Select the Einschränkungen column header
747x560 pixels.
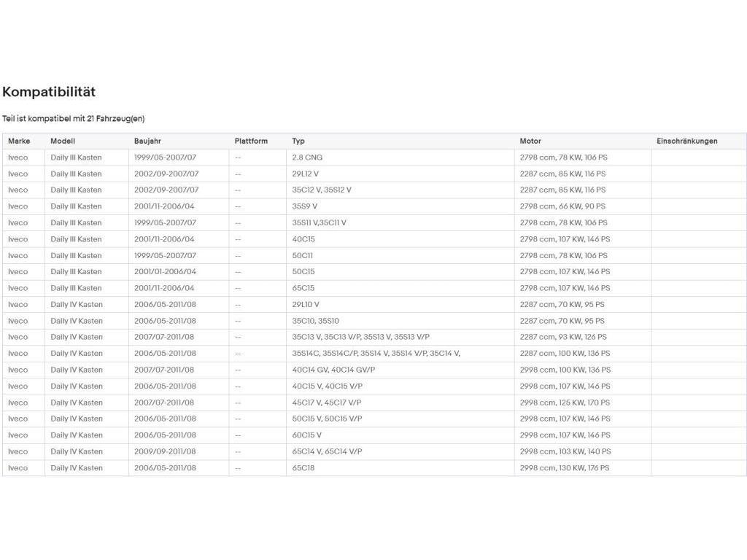point(687,141)
